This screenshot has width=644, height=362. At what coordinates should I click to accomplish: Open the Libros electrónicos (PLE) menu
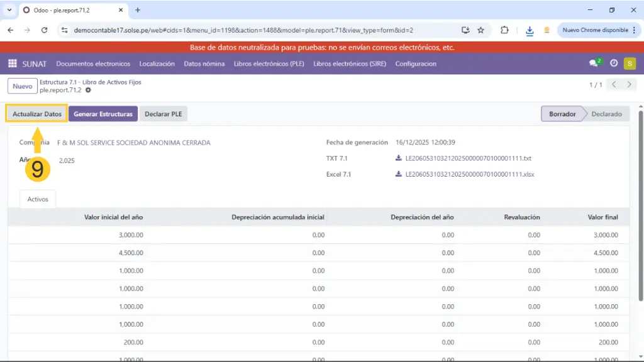269,63
